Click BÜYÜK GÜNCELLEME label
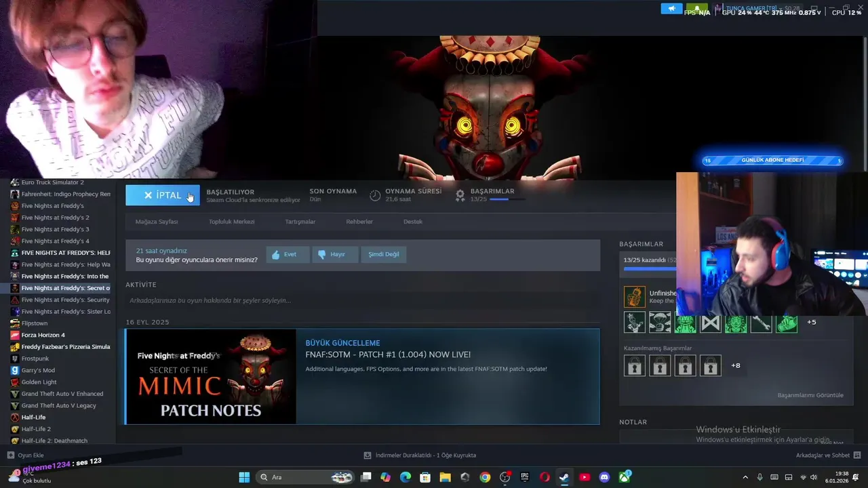The image size is (868, 488). pos(342,343)
